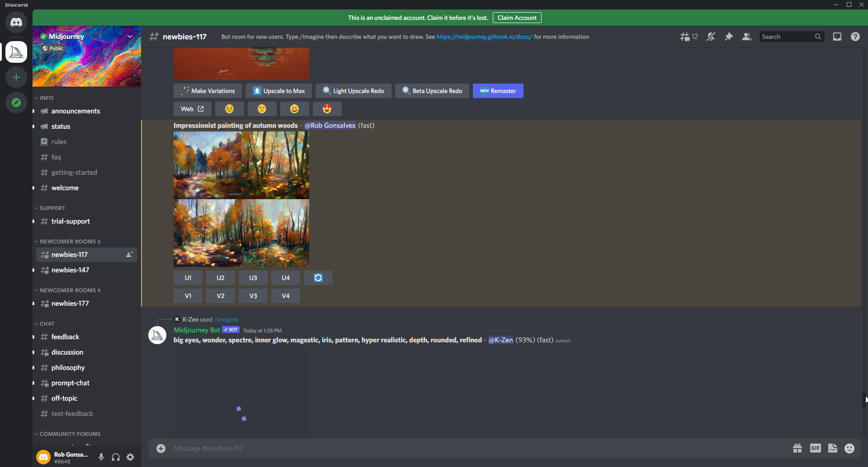Screen dimensions: 868x467
Task: Click Beta Upscale Redo button
Action: coord(432,91)
